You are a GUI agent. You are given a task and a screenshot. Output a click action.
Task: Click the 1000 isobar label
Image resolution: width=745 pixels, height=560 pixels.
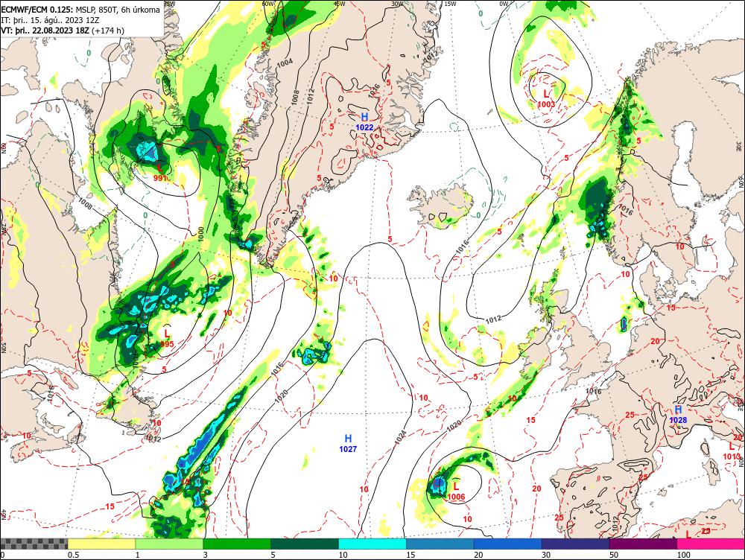pyautogui.click(x=201, y=233)
